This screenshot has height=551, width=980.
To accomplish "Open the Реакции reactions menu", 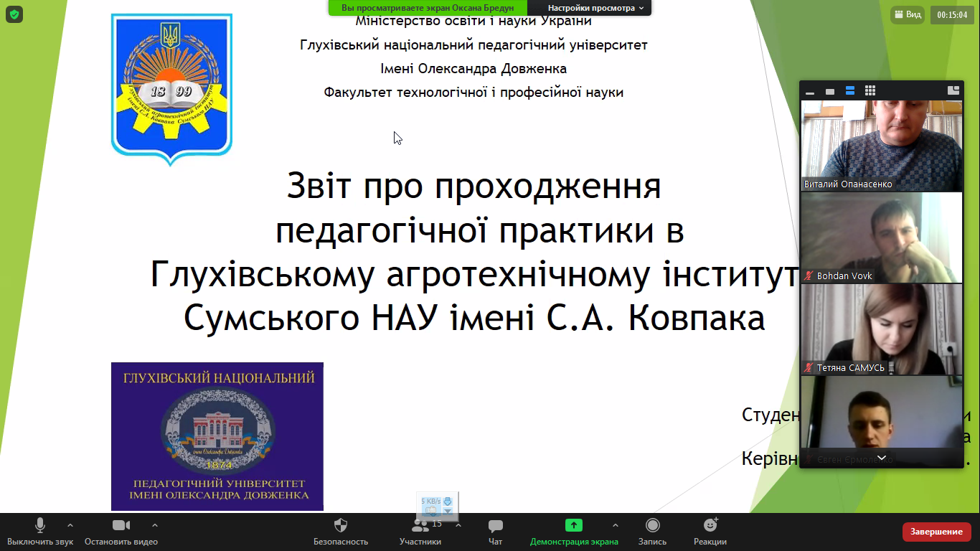I will (x=710, y=532).
